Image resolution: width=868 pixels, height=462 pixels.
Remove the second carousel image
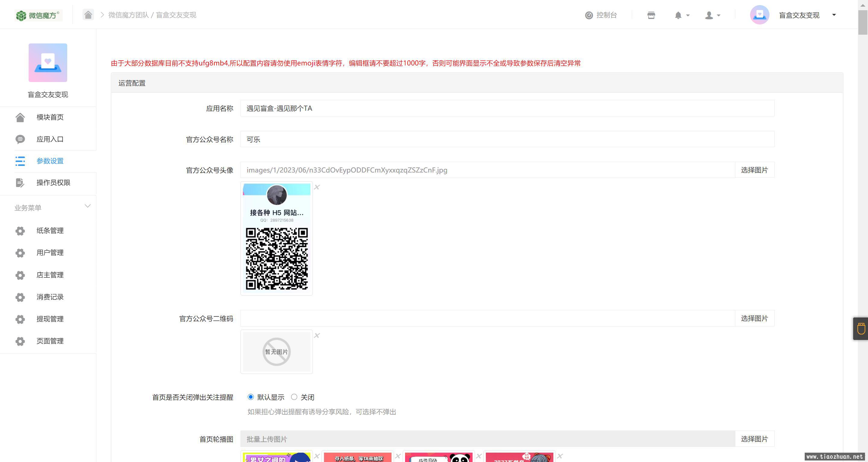click(398, 456)
